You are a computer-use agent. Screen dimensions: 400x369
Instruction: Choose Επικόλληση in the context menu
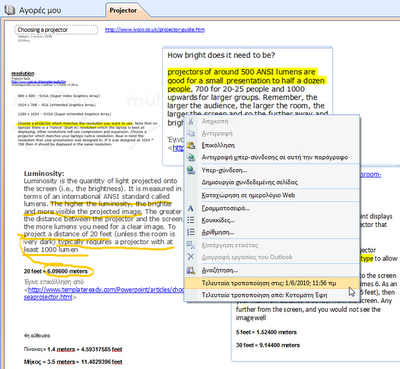pos(271,145)
